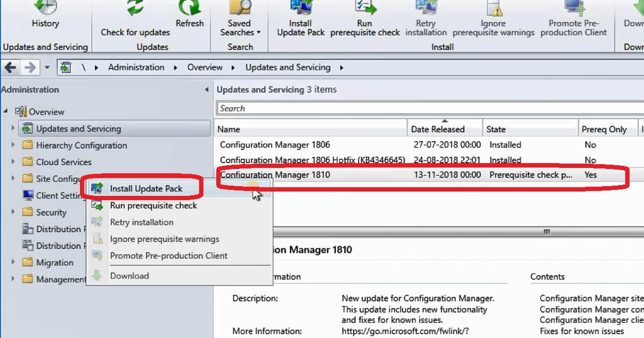Collapse the Administration navigation pane
This screenshot has width=644, height=338.
tap(207, 90)
